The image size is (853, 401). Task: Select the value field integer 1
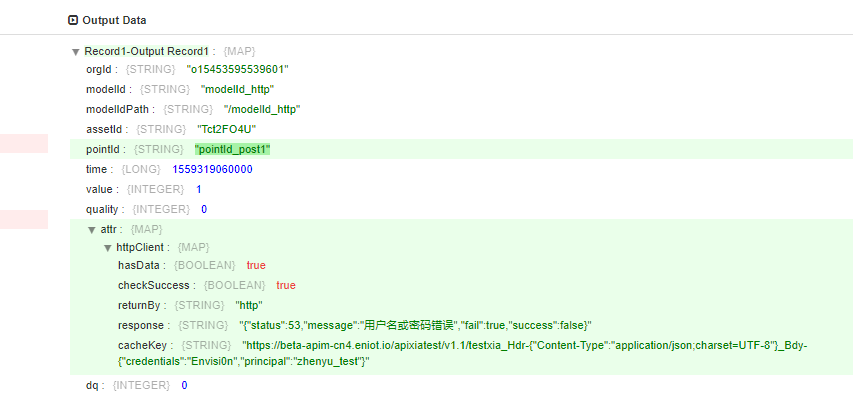click(x=199, y=189)
